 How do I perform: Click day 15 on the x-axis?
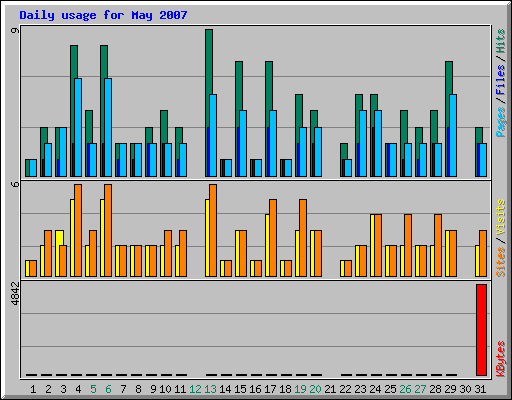240,389
